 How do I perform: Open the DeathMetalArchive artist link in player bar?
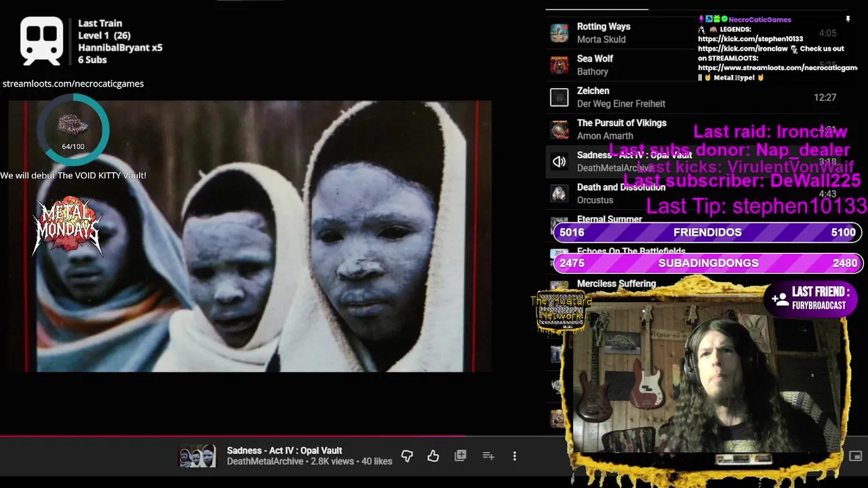[x=265, y=462]
